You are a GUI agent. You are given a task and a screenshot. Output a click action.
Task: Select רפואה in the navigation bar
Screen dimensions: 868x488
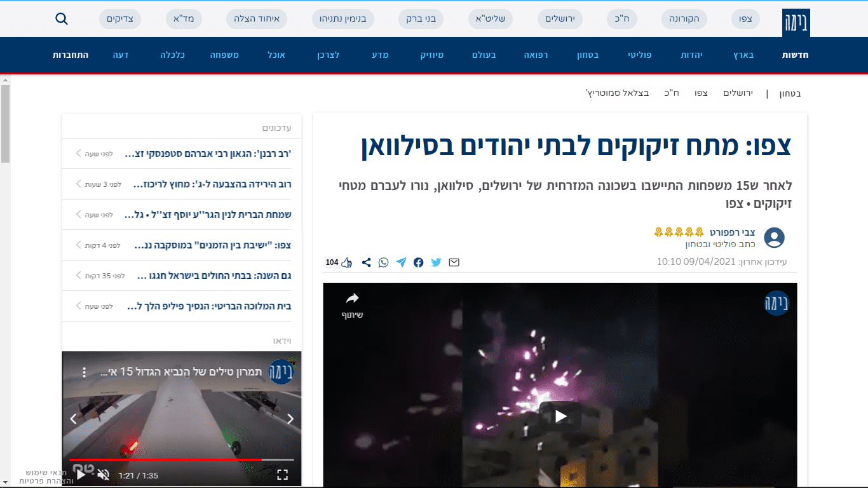click(x=536, y=55)
